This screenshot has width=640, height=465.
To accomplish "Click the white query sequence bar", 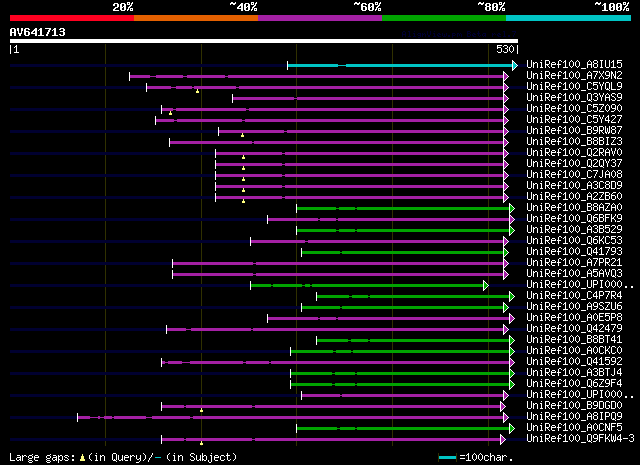I will [264, 41].
